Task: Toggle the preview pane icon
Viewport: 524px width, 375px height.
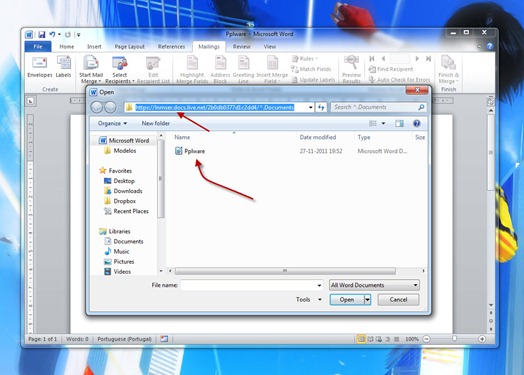Action: (399, 124)
